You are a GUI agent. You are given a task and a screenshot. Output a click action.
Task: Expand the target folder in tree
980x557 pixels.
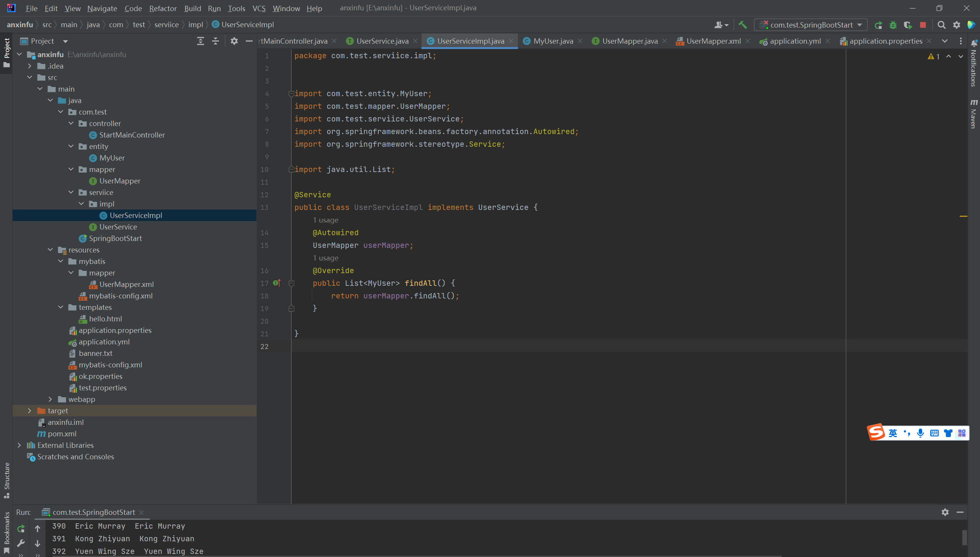pos(29,411)
